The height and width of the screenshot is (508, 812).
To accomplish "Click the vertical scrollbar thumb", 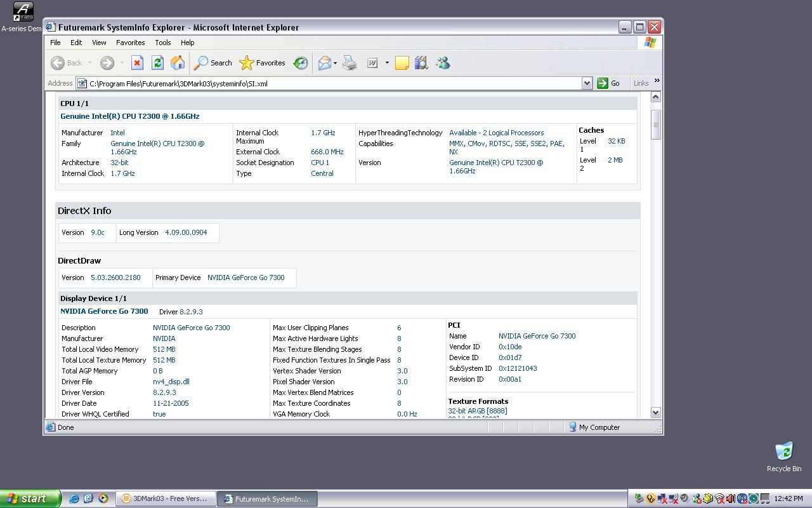I will [x=655, y=124].
